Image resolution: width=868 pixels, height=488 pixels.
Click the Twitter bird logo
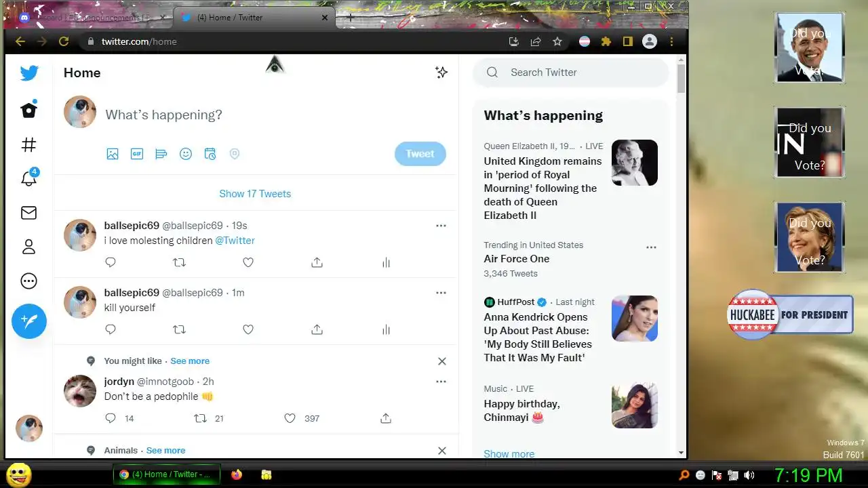point(29,73)
